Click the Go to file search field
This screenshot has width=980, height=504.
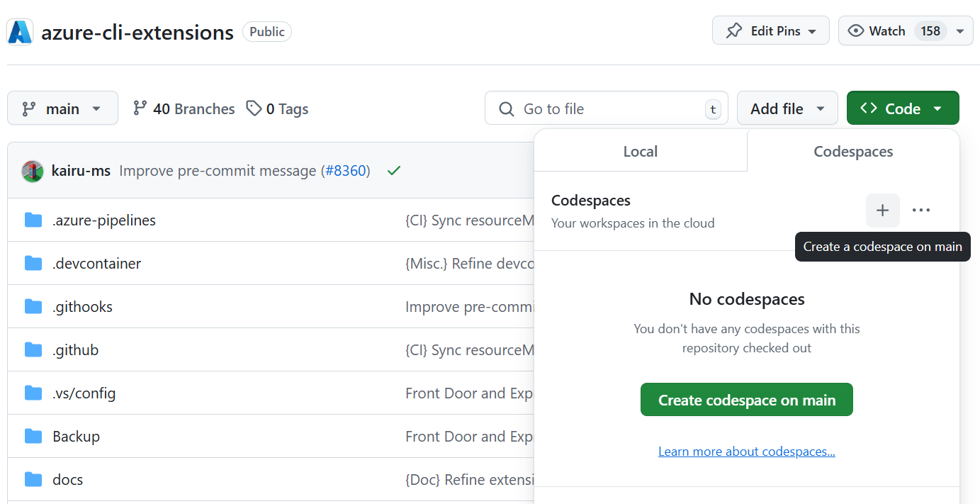(602, 108)
